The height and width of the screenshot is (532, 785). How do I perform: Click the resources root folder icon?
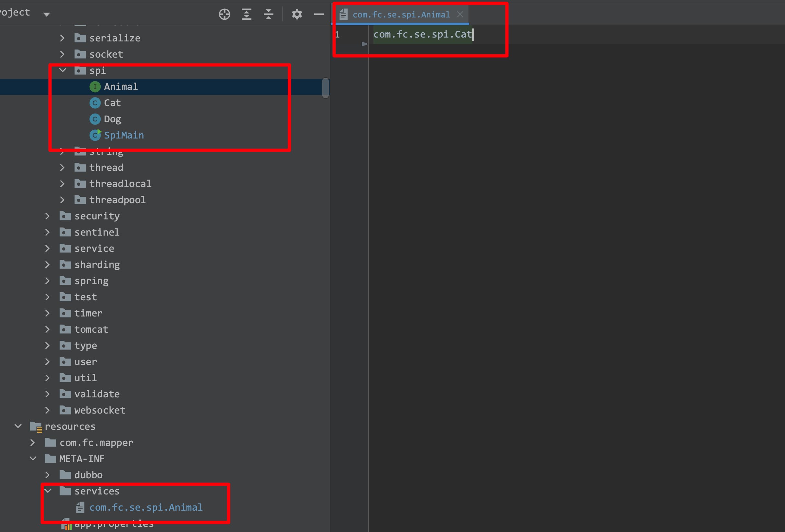(36, 427)
